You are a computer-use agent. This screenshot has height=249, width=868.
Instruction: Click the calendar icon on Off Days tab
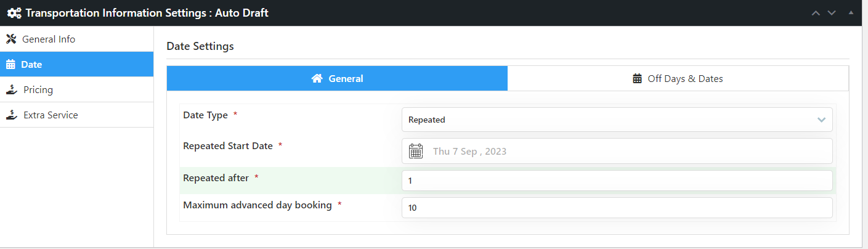pyautogui.click(x=638, y=79)
